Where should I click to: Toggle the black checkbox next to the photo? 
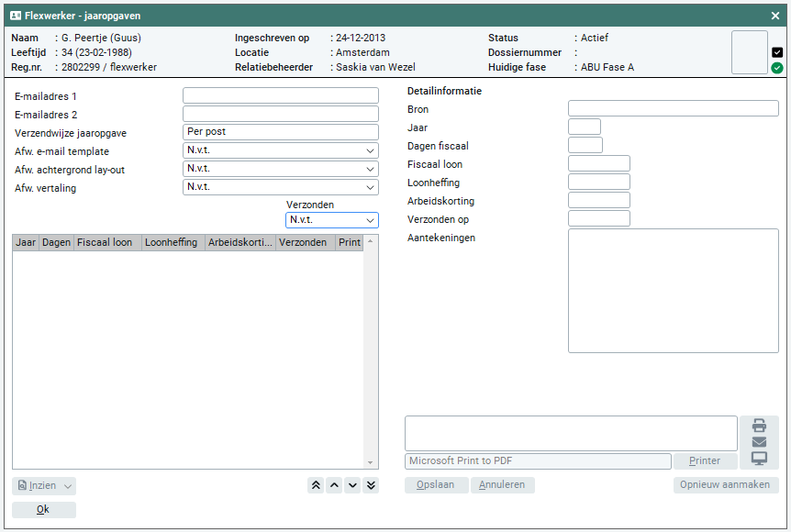(777, 52)
